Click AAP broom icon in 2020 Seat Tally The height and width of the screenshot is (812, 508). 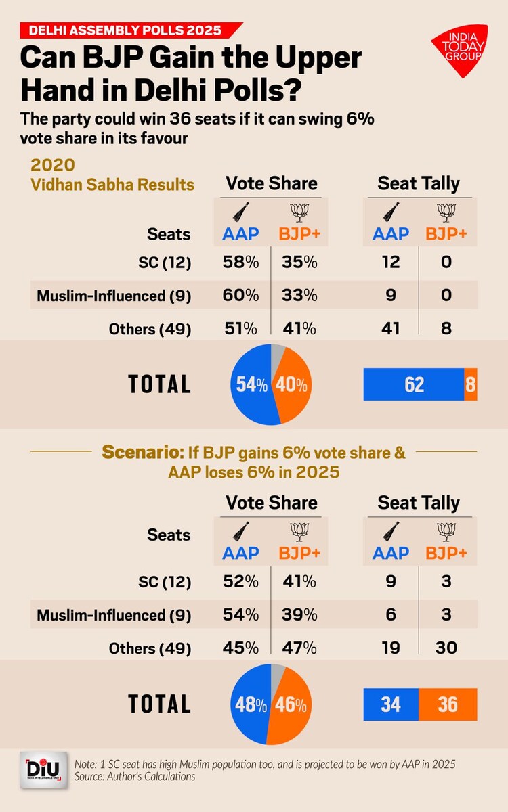click(x=390, y=212)
